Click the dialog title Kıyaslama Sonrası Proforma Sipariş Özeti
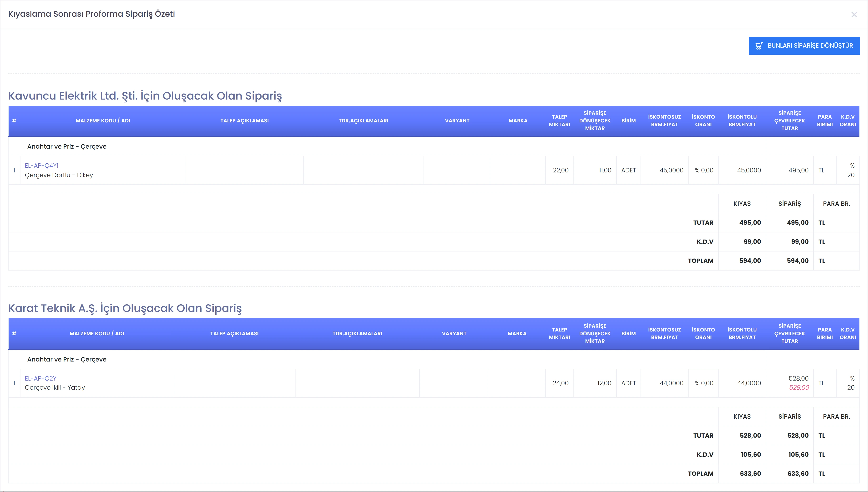Screen dimensions: 868x492 tap(92, 14)
